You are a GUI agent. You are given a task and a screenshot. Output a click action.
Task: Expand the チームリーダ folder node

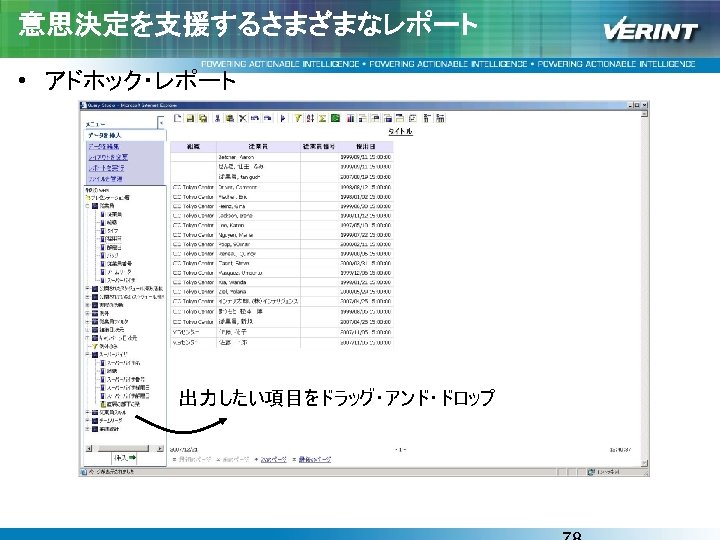coord(87,421)
